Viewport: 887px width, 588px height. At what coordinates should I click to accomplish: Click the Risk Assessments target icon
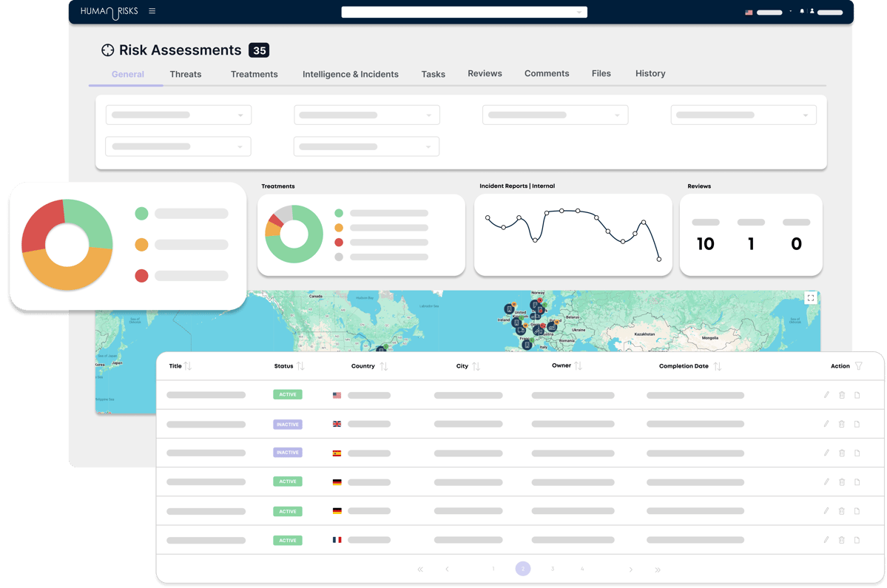point(107,50)
